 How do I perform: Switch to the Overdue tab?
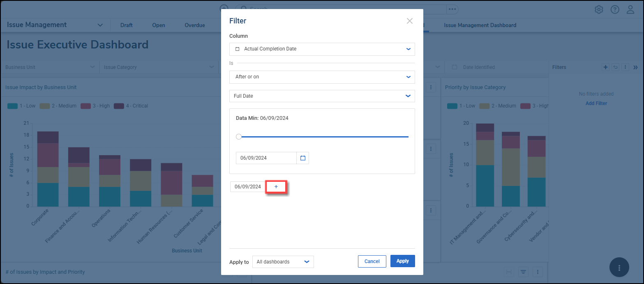coord(194,25)
